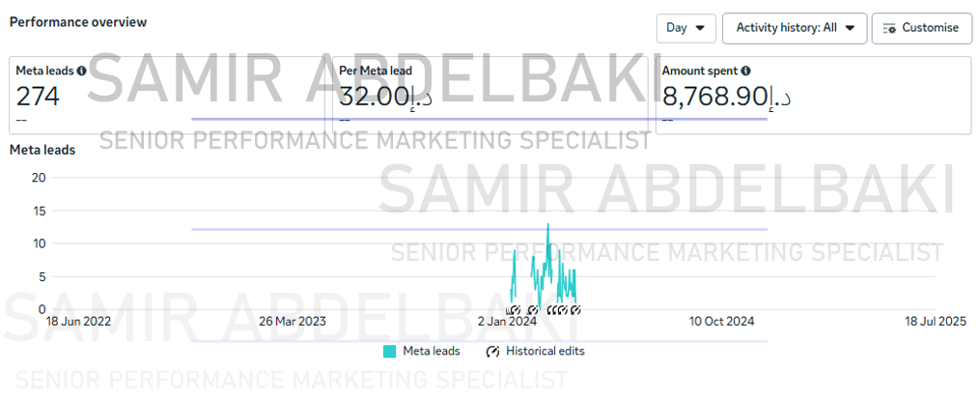The width and height of the screenshot is (980, 399).
Task: Click the Historical edits legend icon
Action: click(x=492, y=352)
